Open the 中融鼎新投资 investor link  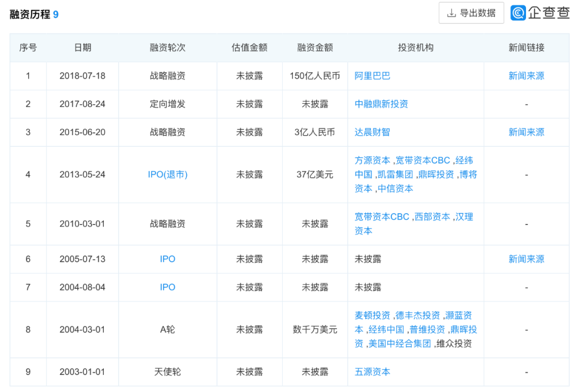tap(381, 104)
